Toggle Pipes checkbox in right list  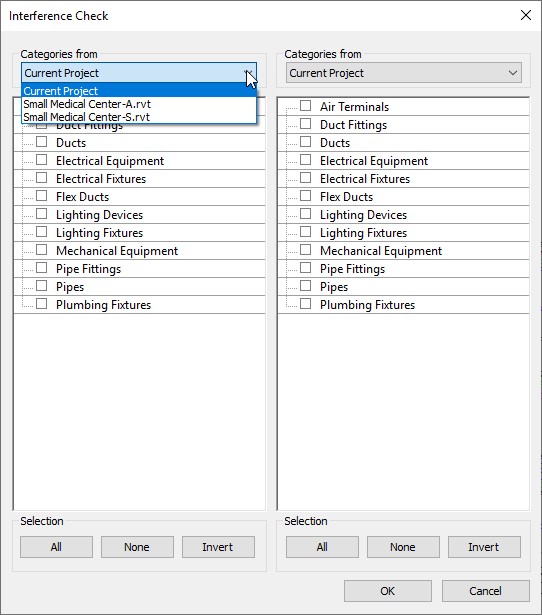pos(306,286)
